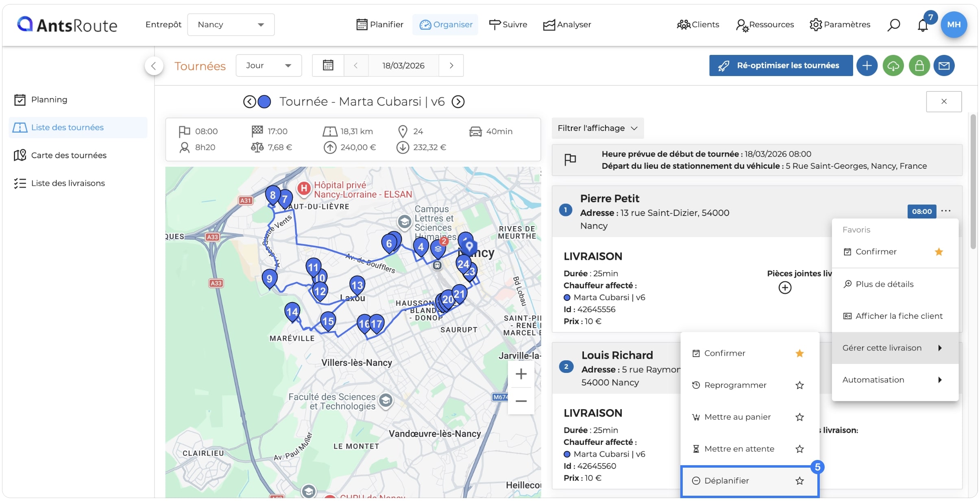This screenshot has height=501, width=980.
Task: Click map marker number 8
Action: point(272,195)
